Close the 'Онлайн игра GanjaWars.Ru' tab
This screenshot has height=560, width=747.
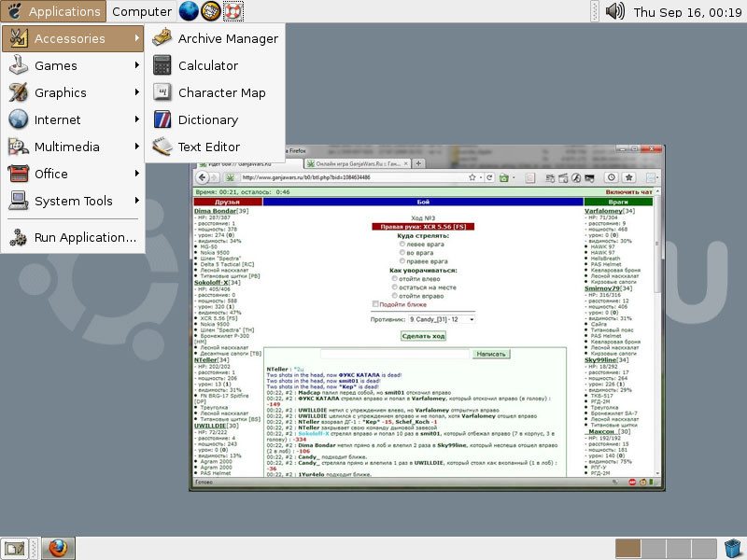tap(406, 164)
